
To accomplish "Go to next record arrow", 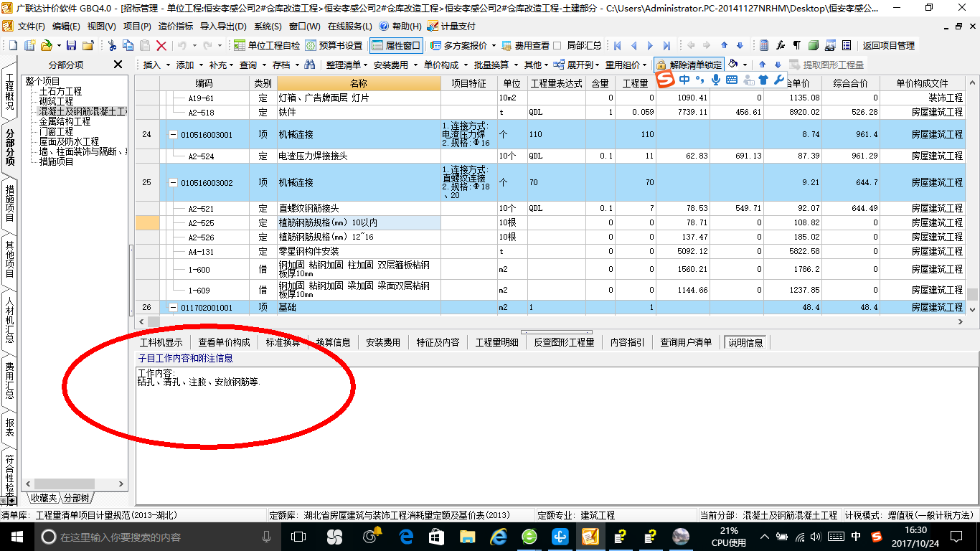I will pos(650,45).
